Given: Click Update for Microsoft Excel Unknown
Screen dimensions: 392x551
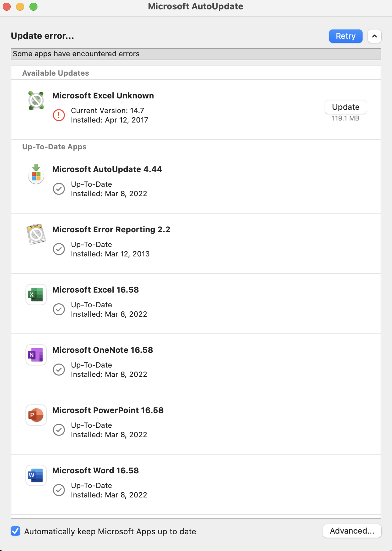Looking at the screenshot, I should [346, 107].
